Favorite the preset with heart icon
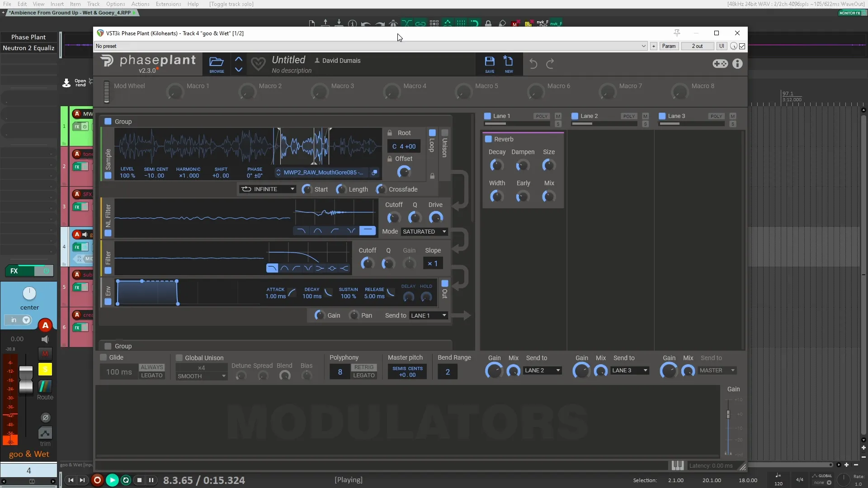 tap(258, 64)
